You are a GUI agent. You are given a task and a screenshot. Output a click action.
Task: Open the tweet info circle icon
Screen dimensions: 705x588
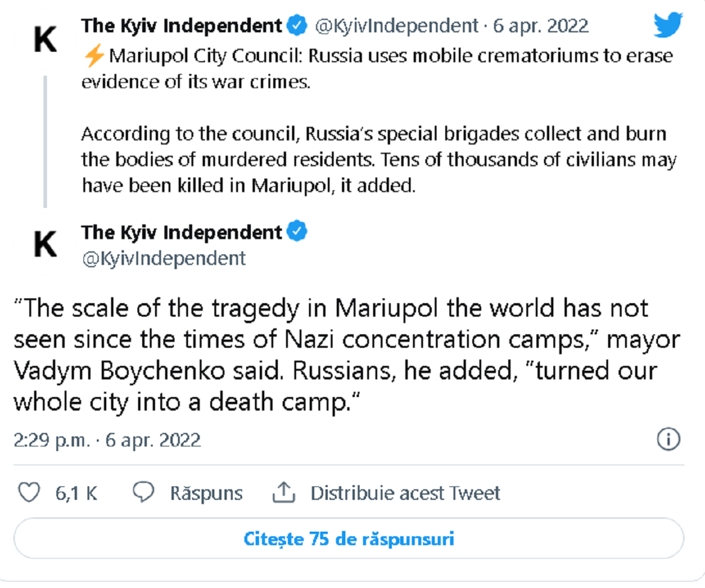pyautogui.click(x=669, y=439)
